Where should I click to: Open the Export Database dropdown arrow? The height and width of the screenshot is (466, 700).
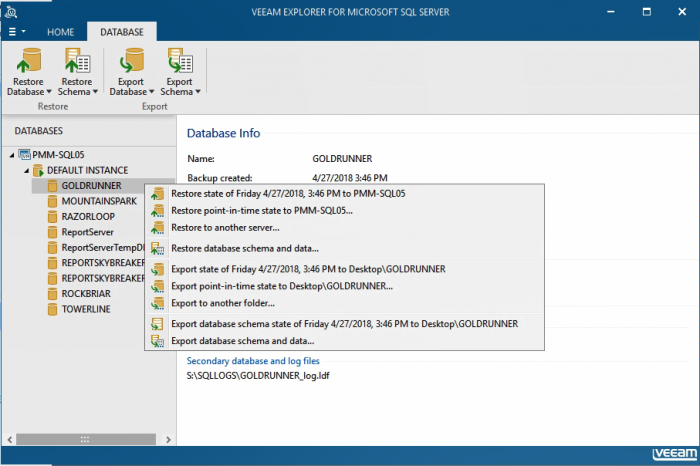[151, 92]
